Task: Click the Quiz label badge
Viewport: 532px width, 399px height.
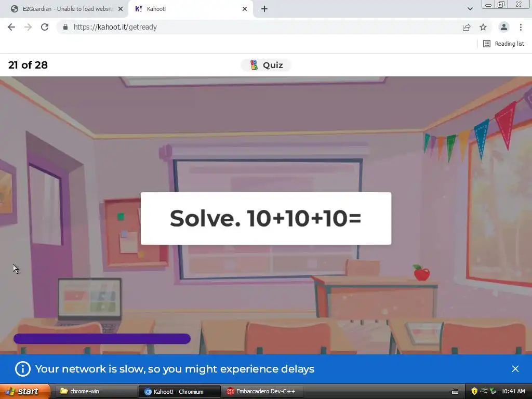Action: (266, 65)
